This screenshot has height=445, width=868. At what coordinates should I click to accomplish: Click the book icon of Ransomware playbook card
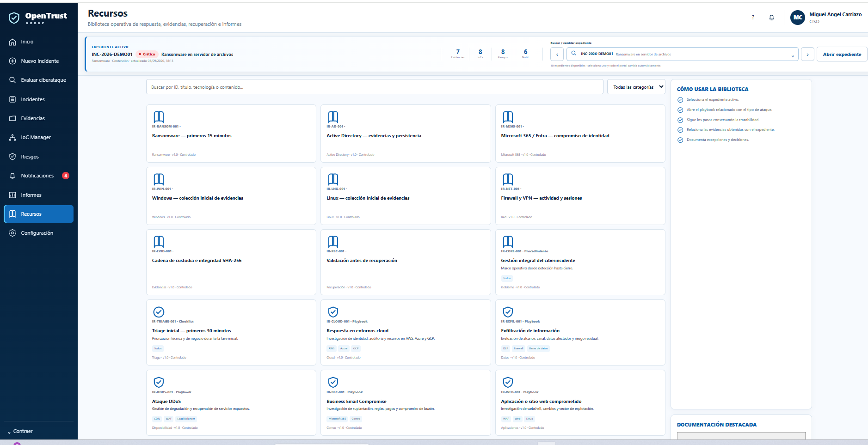coord(159,116)
